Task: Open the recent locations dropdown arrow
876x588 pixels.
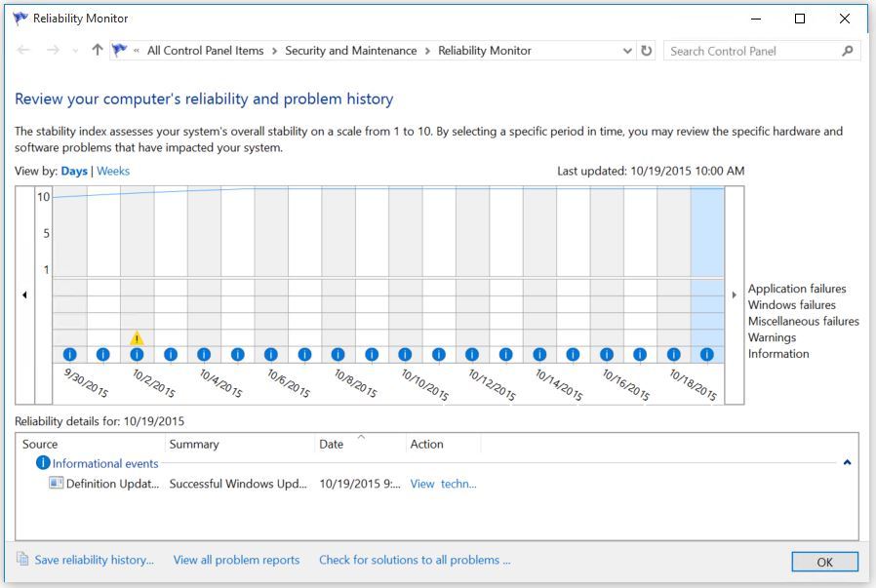Action: 75,51
